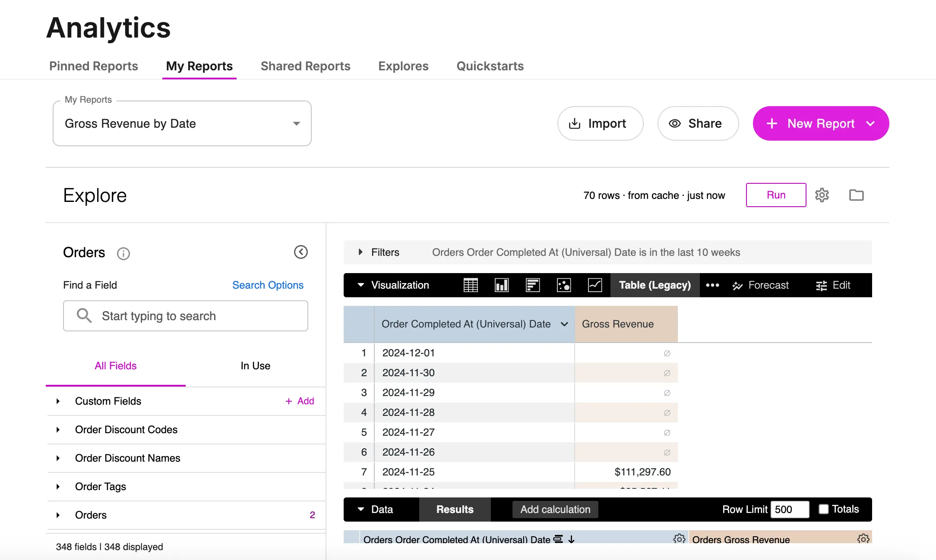Open gear menu for Orders Gross Revenue column
This screenshot has width=936, height=560.
pyautogui.click(x=863, y=538)
